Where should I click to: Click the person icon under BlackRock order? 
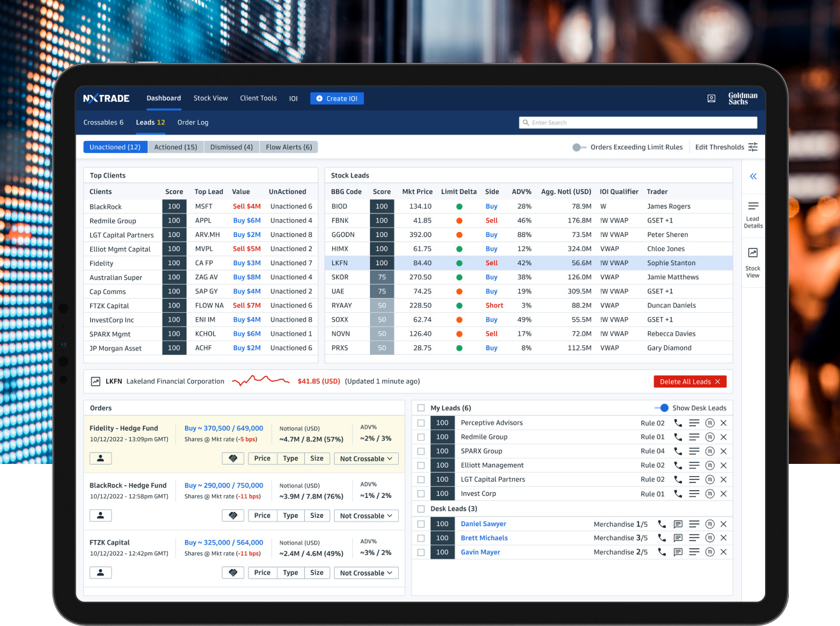pos(101,516)
